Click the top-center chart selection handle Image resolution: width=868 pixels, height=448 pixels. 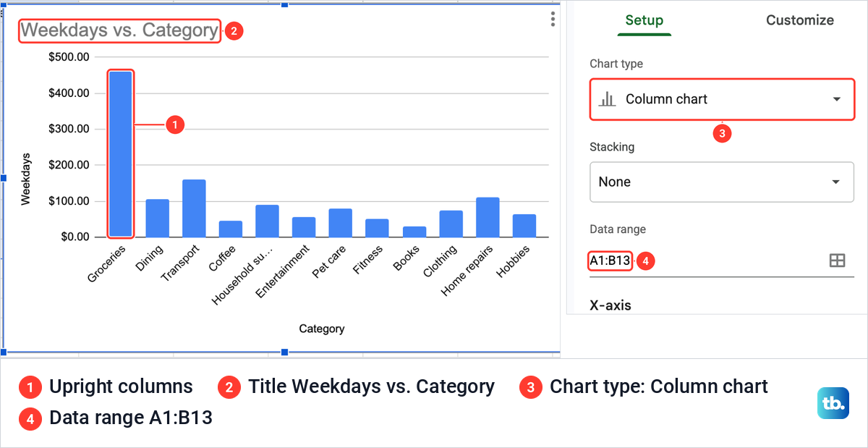(x=284, y=4)
